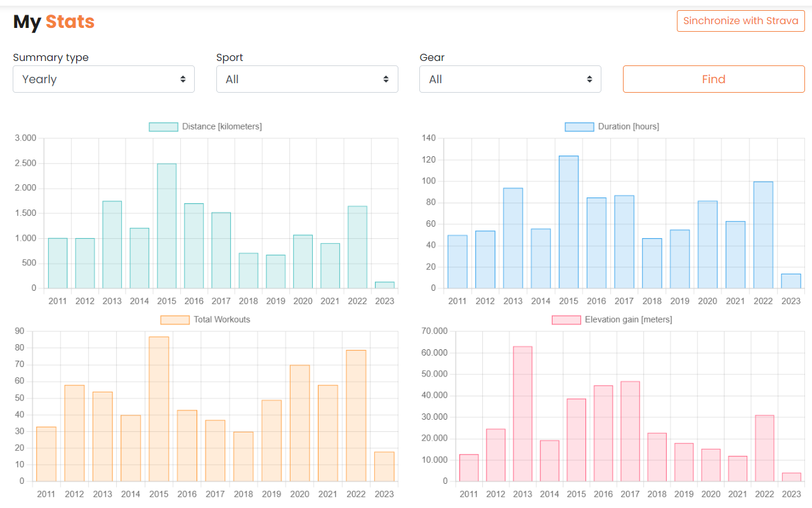Click the Duration [hours] legend text
812x508 pixels.
(629, 127)
